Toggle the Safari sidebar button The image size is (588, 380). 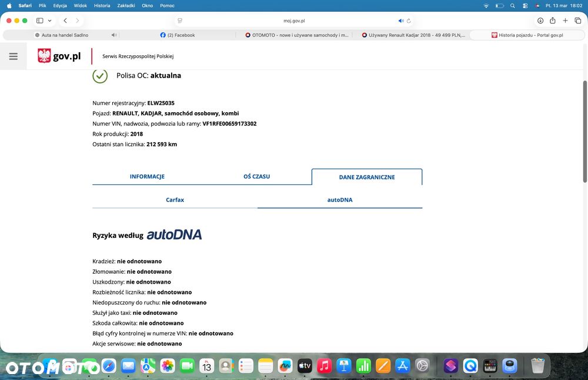tap(40, 21)
